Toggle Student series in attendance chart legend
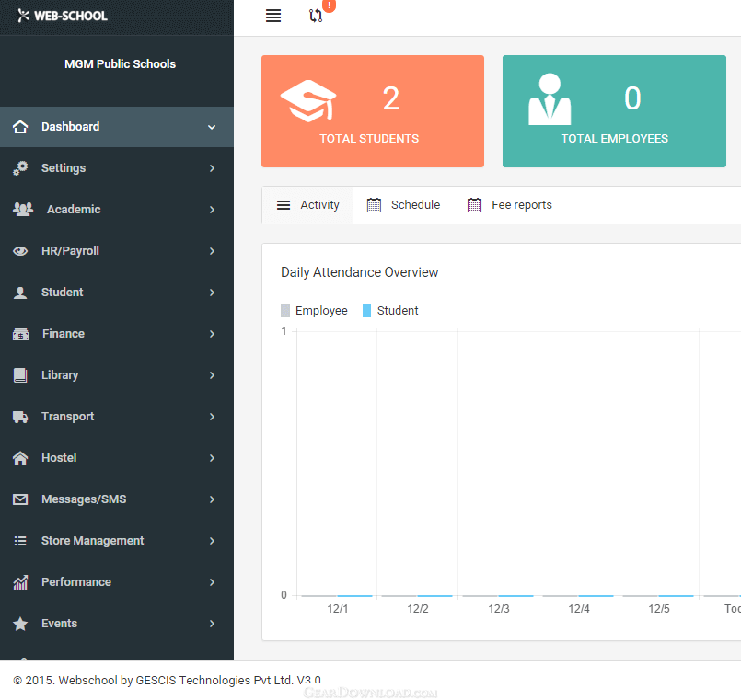The height and width of the screenshot is (700, 741). click(390, 311)
